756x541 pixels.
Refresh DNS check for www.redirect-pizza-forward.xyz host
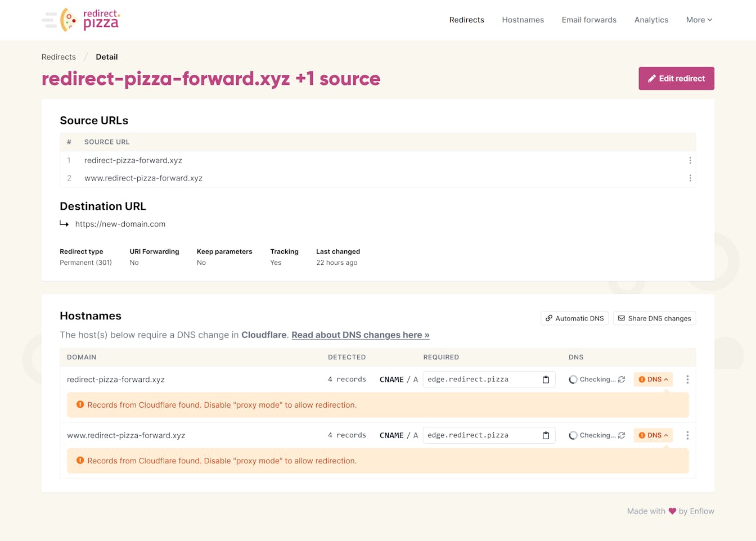tap(622, 435)
